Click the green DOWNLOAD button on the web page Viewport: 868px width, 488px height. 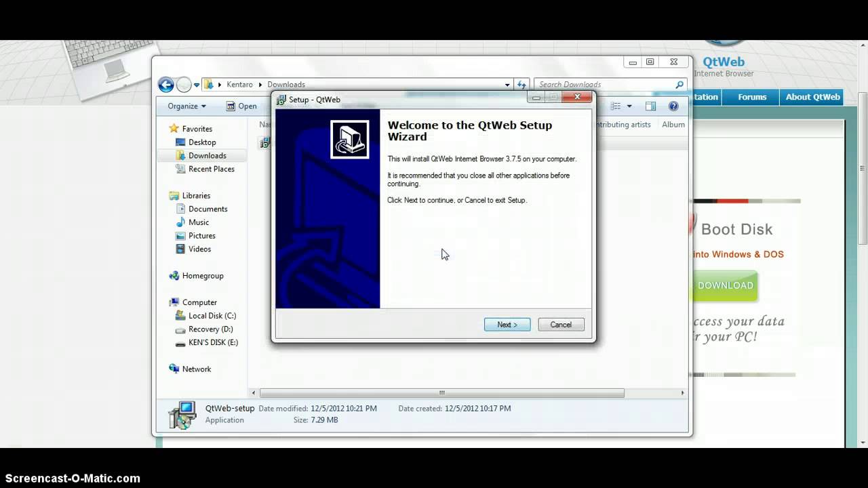(724, 285)
